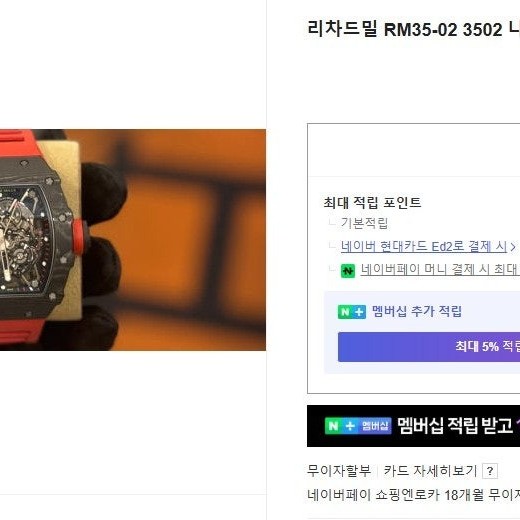This screenshot has width=520, height=520.
Task: Click the N+ membership badge icon
Action: [x=352, y=312]
